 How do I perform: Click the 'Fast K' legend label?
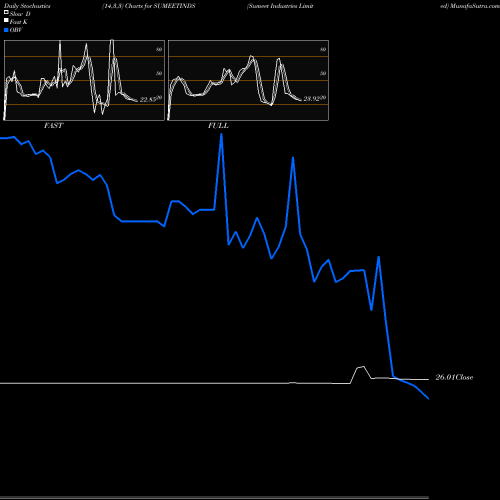click(x=19, y=22)
